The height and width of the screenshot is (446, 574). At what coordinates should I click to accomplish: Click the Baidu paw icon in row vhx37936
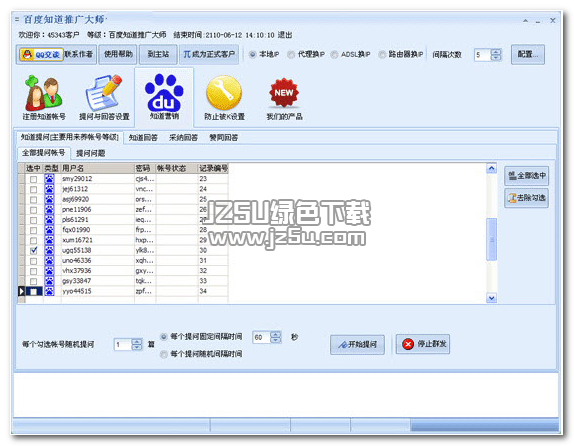(49, 271)
